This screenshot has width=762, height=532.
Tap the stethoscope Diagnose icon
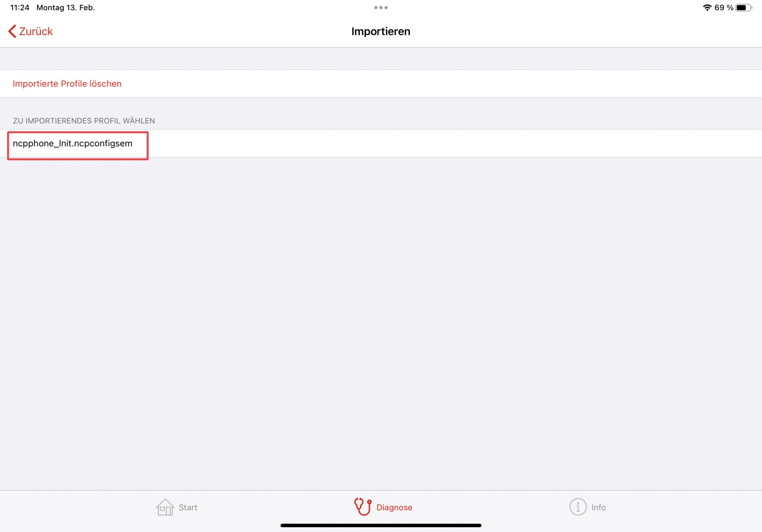[363, 507]
